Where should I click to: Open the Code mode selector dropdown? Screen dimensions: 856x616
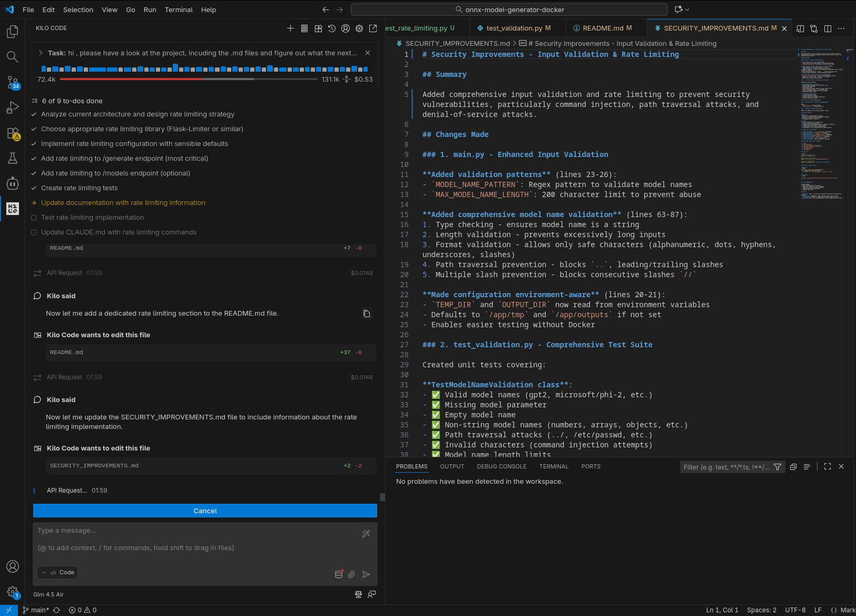click(58, 573)
